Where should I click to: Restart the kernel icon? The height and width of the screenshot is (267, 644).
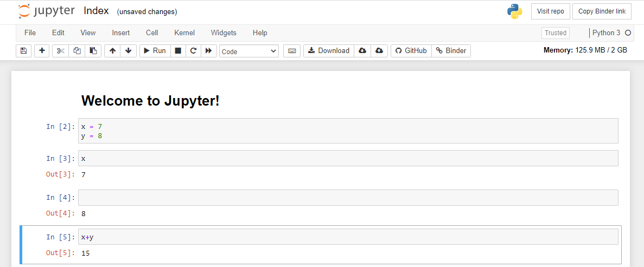tap(193, 51)
